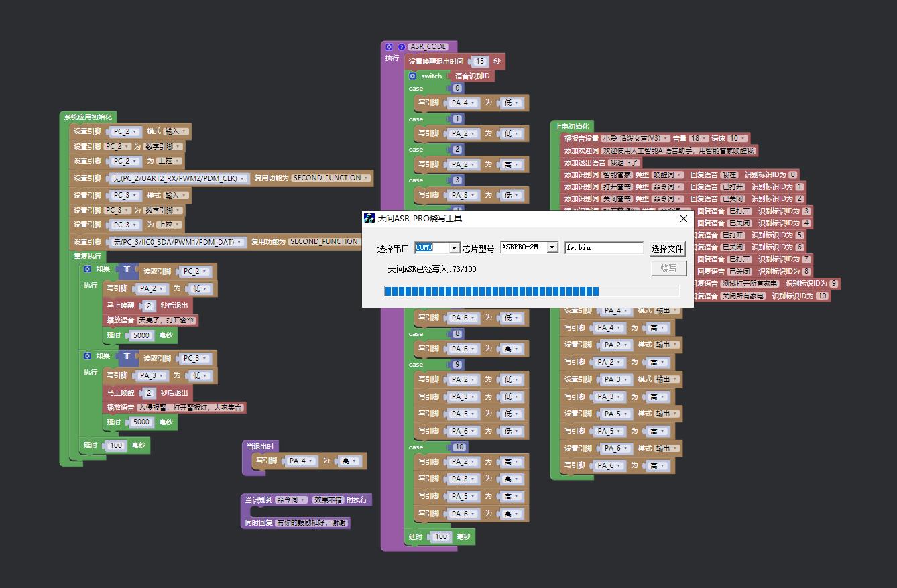Select the 上电初始化 block header

point(572,126)
